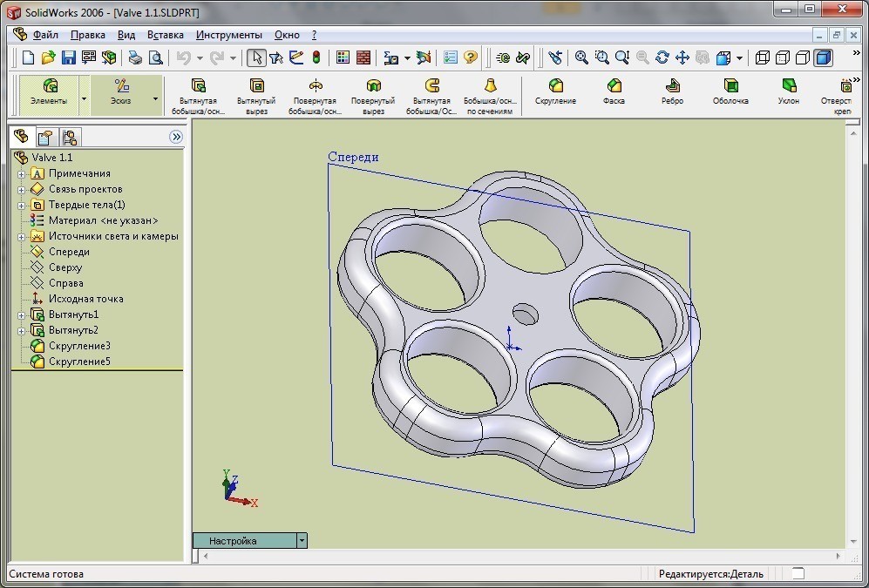Click the Save file icon

[68, 57]
